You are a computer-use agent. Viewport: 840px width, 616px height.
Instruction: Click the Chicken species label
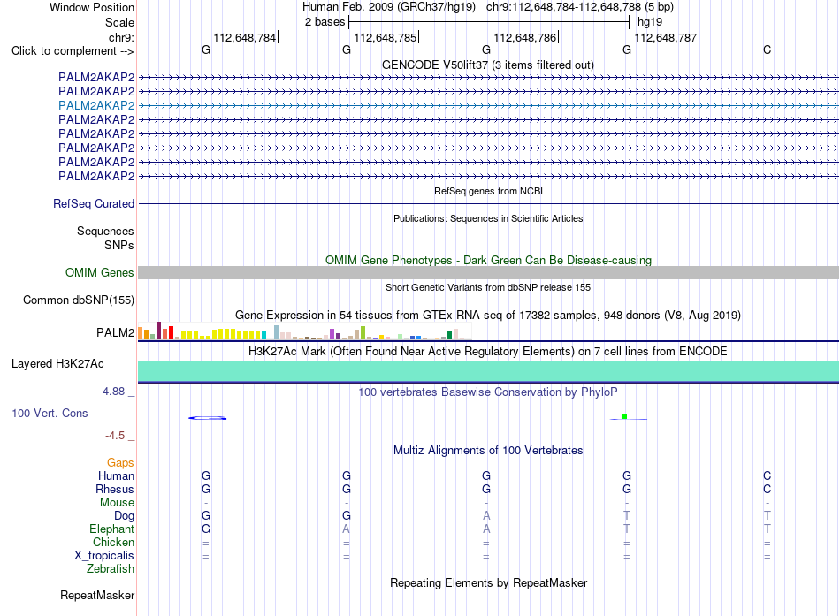[x=113, y=542]
